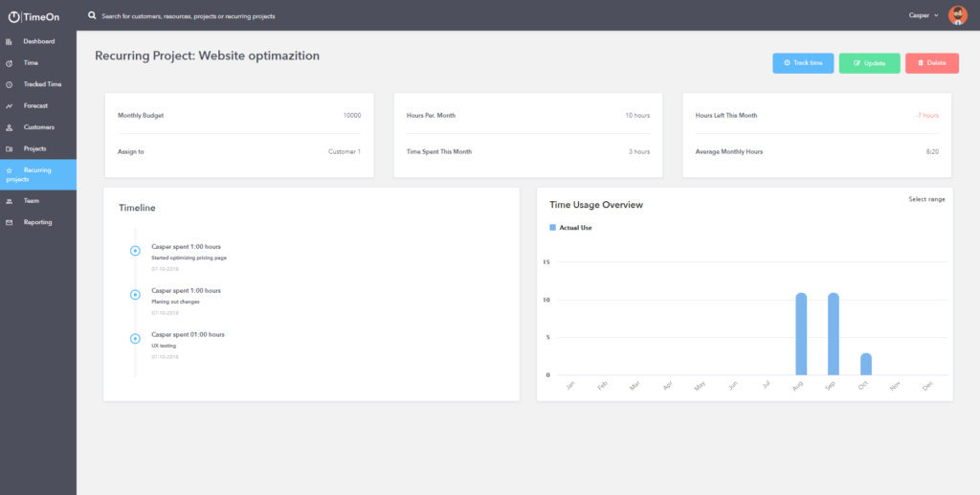Click the Aug bar in the chart
Screen dimensions: 980x495
[x=801, y=334]
